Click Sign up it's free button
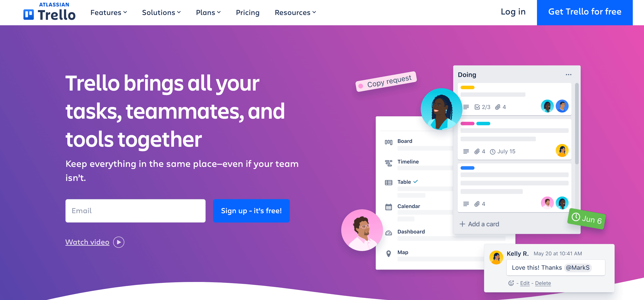 point(251,211)
